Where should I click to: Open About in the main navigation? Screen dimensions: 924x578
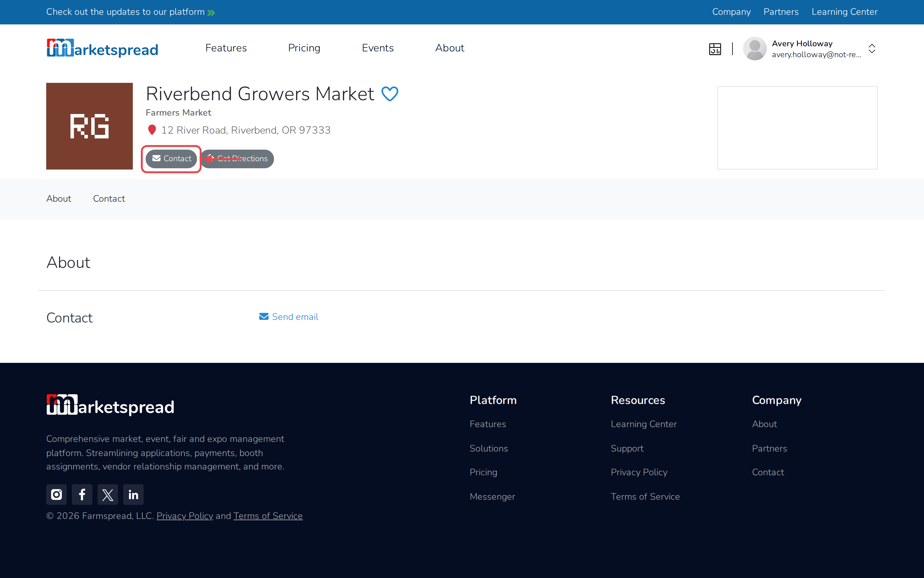click(449, 48)
